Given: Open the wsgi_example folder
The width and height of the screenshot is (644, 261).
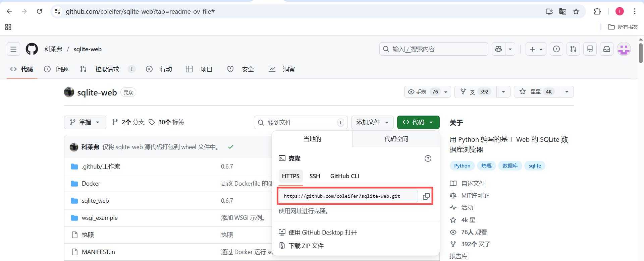Looking at the screenshot, I should [x=100, y=218].
